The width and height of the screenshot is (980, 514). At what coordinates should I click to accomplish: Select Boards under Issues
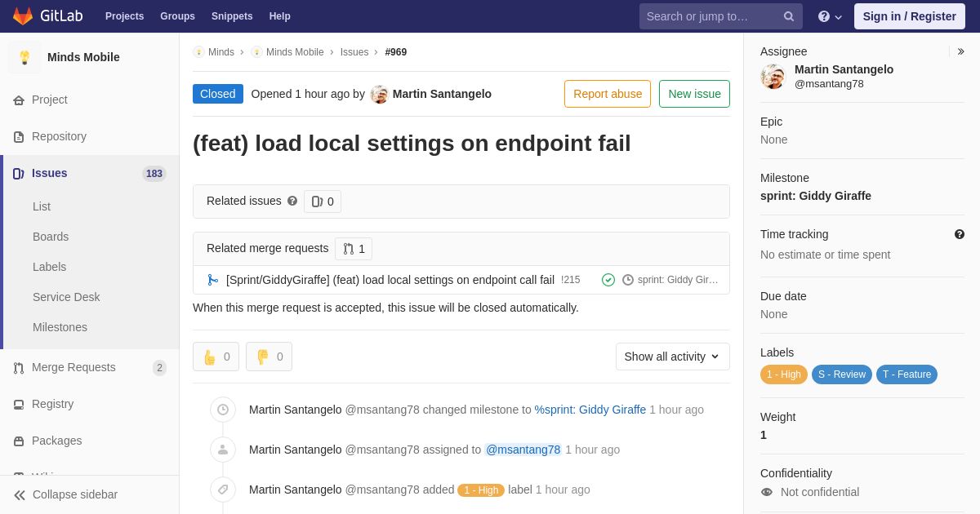pos(51,237)
